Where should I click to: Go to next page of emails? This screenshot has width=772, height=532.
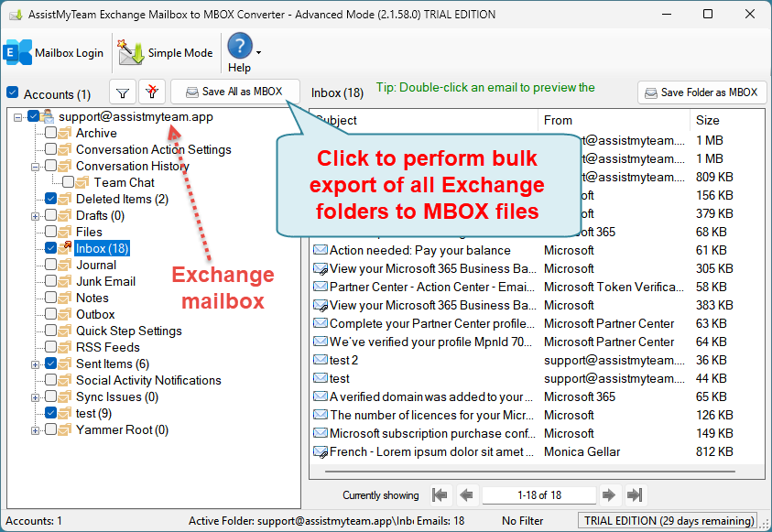608,495
